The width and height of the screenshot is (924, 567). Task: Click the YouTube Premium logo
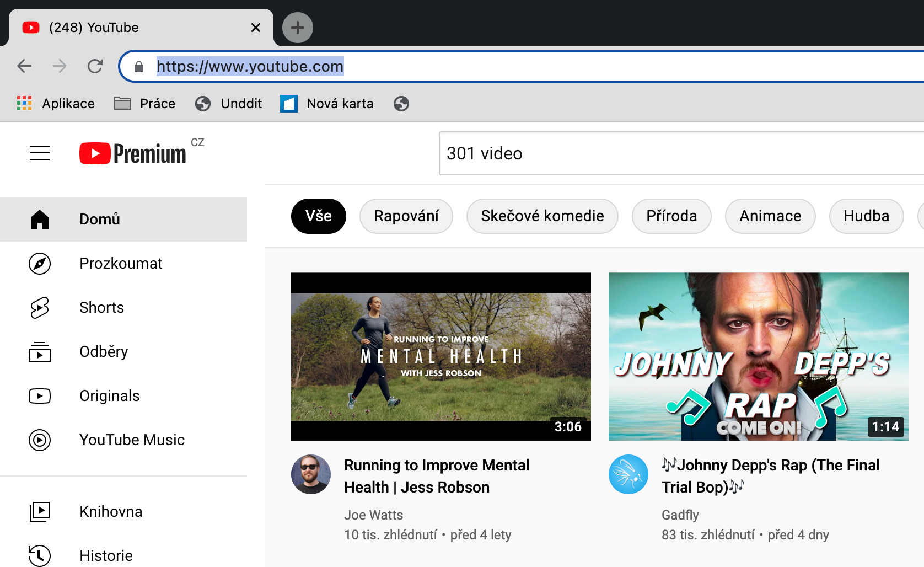coord(133,153)
